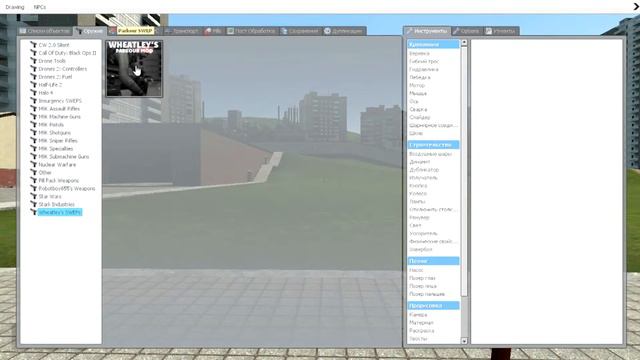Viewport: 640px width, 360px height.
Task: Switch to the Оружие tab
Action: [90, 31]
